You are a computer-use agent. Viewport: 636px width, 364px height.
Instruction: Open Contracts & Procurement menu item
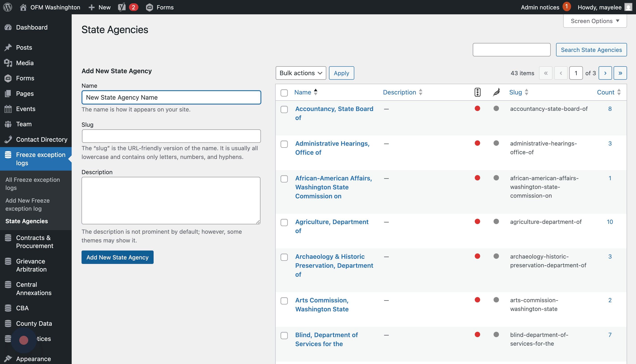(34, 242)
